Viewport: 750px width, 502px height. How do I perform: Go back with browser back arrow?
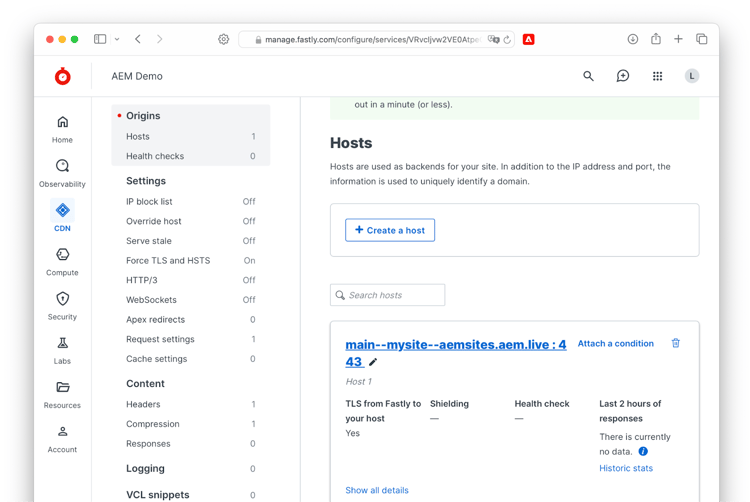pos(138,39)
